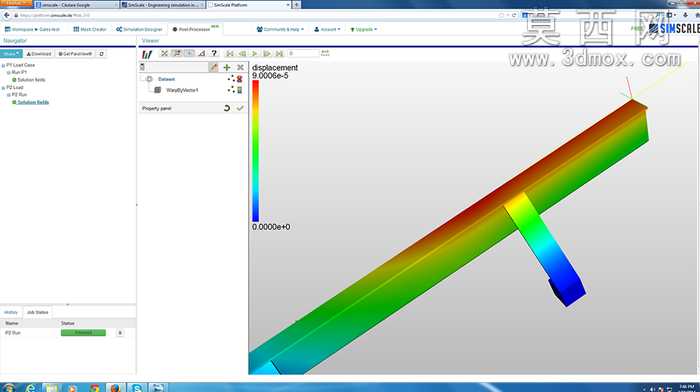Open the Windows Start button
The width and height of the screenshot is (700, 392).
(8, 387)
